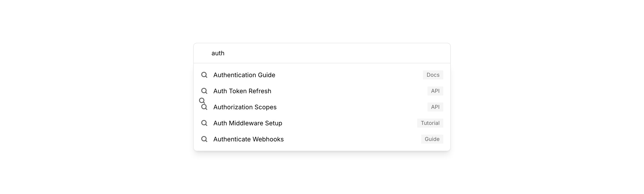Click the search icon next to Auth Token Refresh
This screenshot has height=194, width=644.
point(204,91)
